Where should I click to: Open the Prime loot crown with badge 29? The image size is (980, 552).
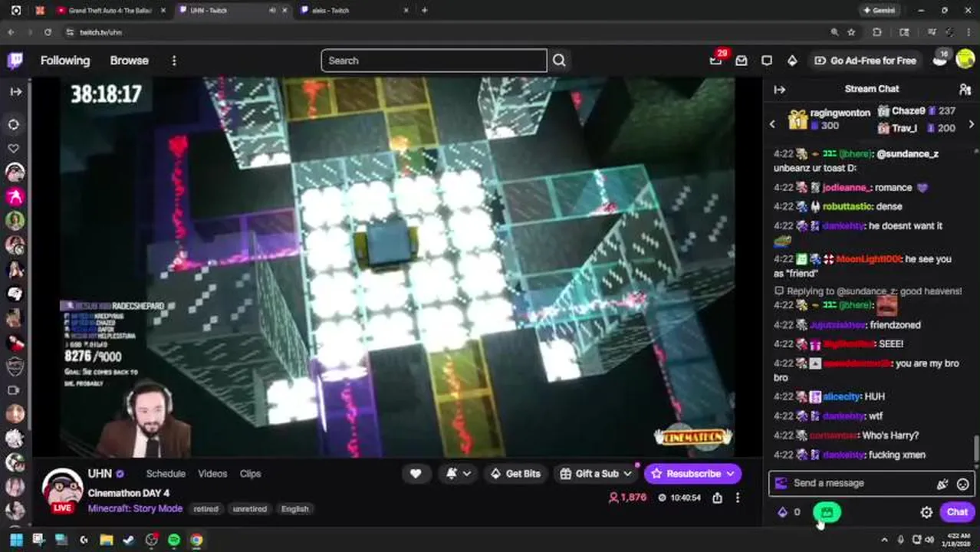(x=716, y=60)
